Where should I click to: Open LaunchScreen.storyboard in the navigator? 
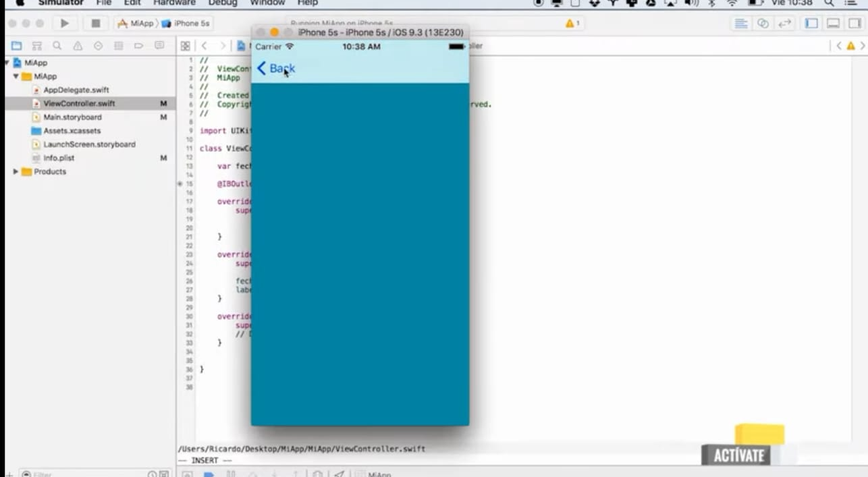89,144
